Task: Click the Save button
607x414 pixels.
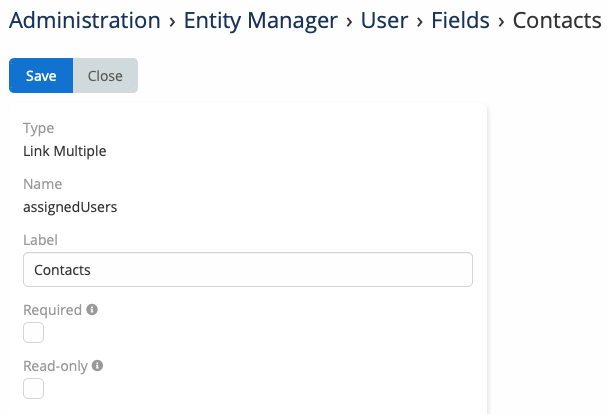Action: 41,76
